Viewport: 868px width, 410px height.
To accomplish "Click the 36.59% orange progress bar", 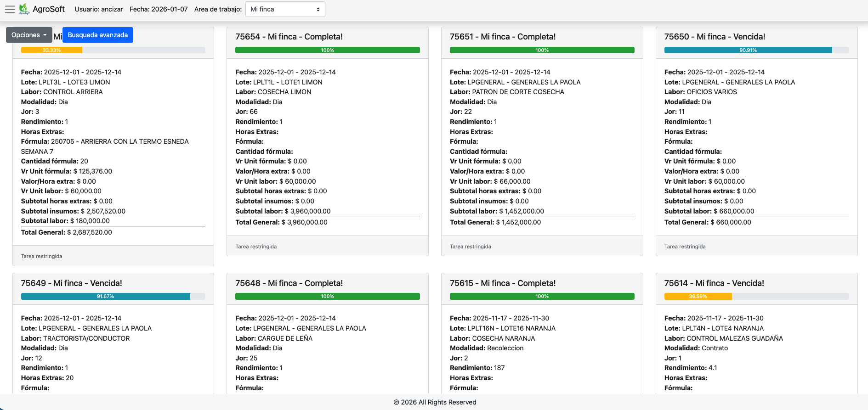I will [698, 297].
